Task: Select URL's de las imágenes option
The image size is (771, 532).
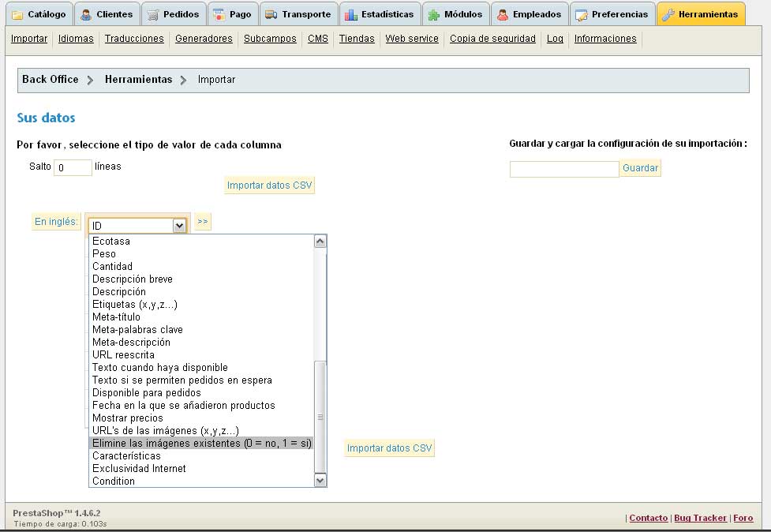Action: pos(201,430)
